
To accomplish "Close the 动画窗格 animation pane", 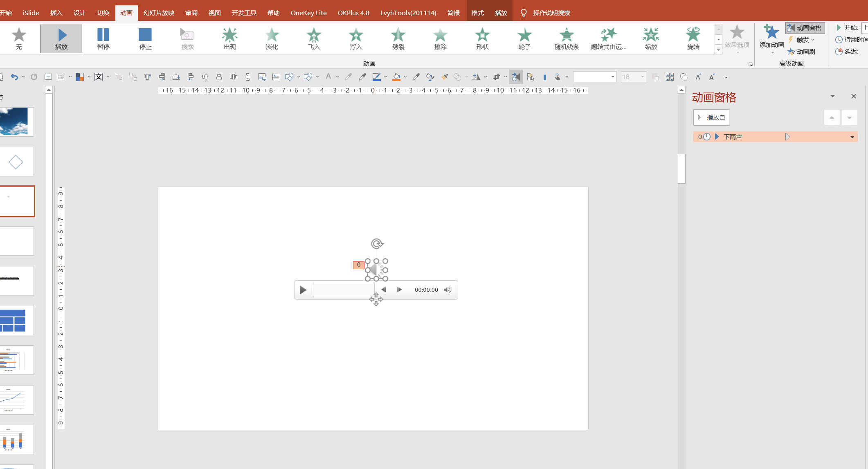I will point(853,96).
